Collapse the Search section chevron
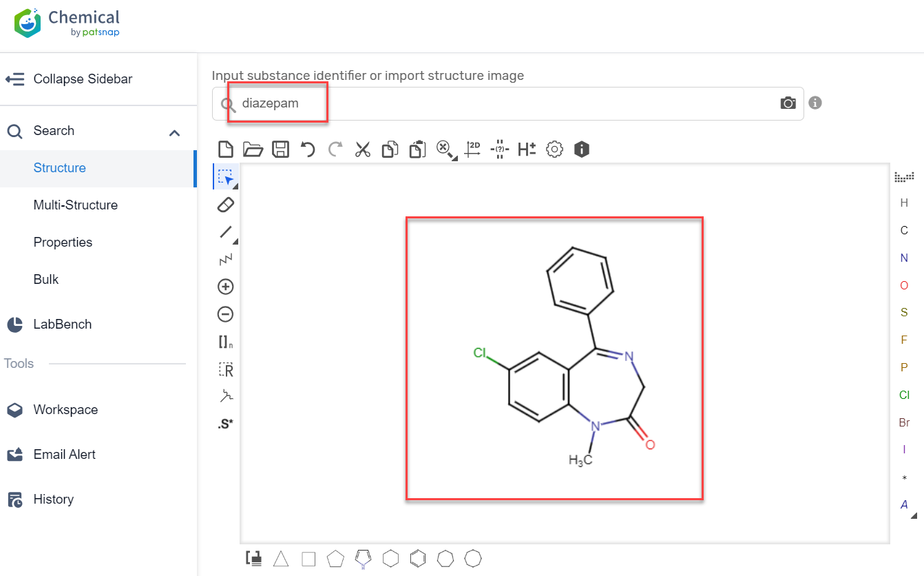 (174, 130)
